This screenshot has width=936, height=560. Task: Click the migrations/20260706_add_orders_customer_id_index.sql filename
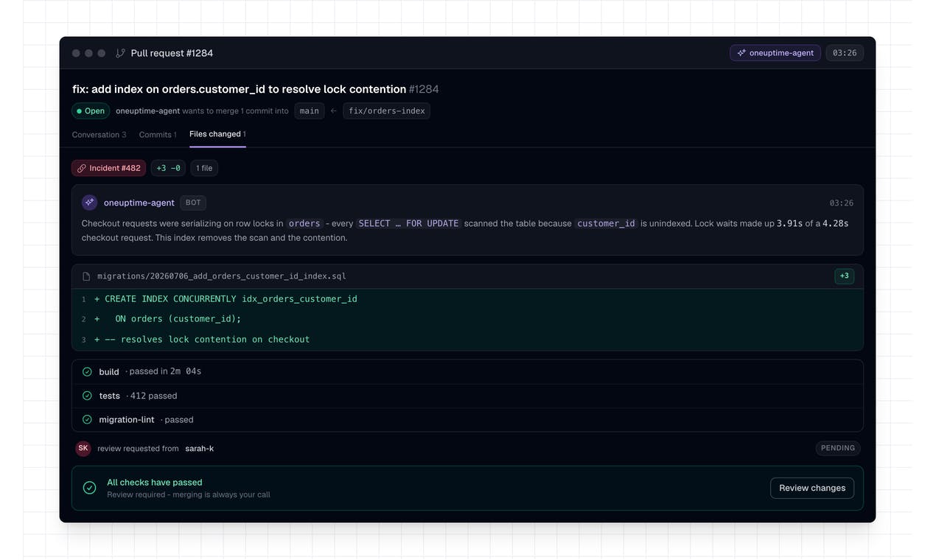[x=222, y=276]
